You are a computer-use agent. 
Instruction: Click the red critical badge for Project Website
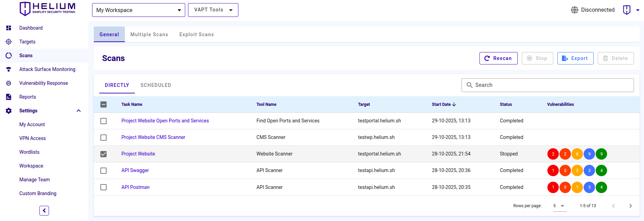tap(553, 154)
